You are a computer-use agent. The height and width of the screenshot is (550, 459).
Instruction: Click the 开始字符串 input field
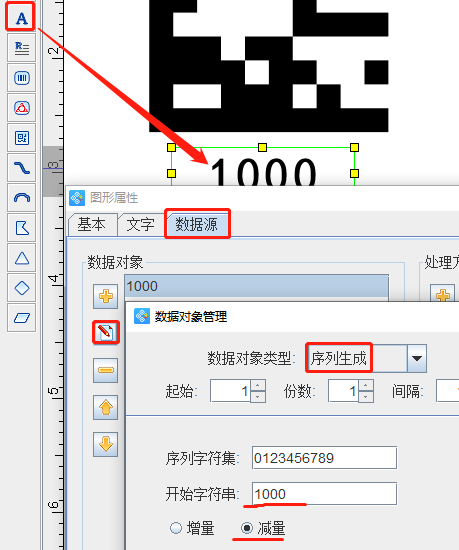324,494
